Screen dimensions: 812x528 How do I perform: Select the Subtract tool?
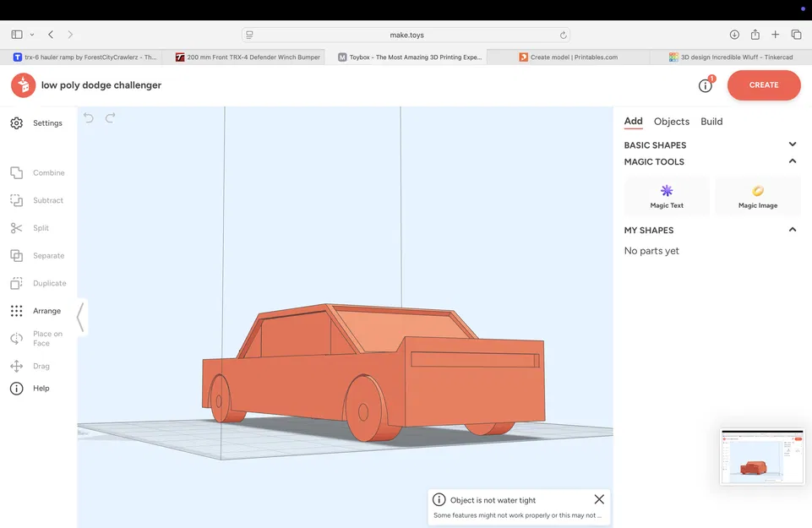tap(38, 200)
